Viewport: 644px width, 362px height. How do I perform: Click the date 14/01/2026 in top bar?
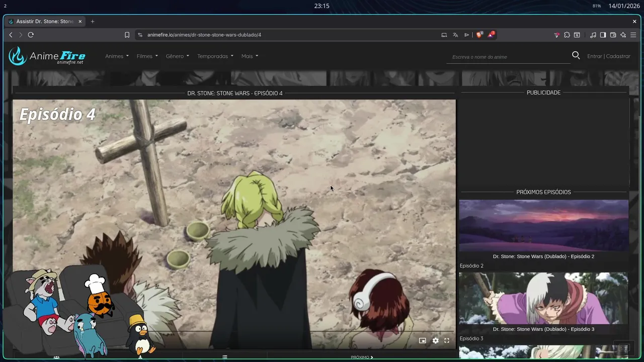pos(624,6)
